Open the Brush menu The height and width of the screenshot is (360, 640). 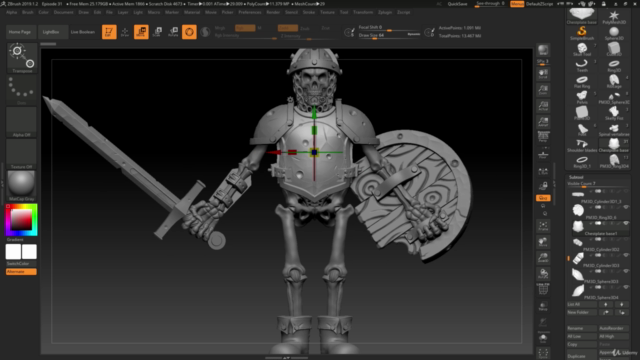coord(28,12)
